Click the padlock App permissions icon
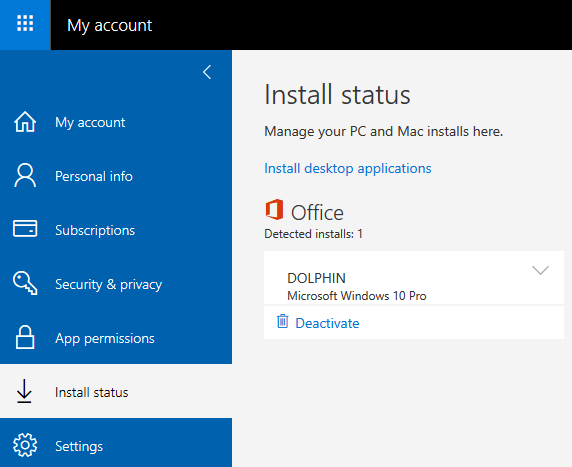The image size is (572, 467). tap(25, 337)
